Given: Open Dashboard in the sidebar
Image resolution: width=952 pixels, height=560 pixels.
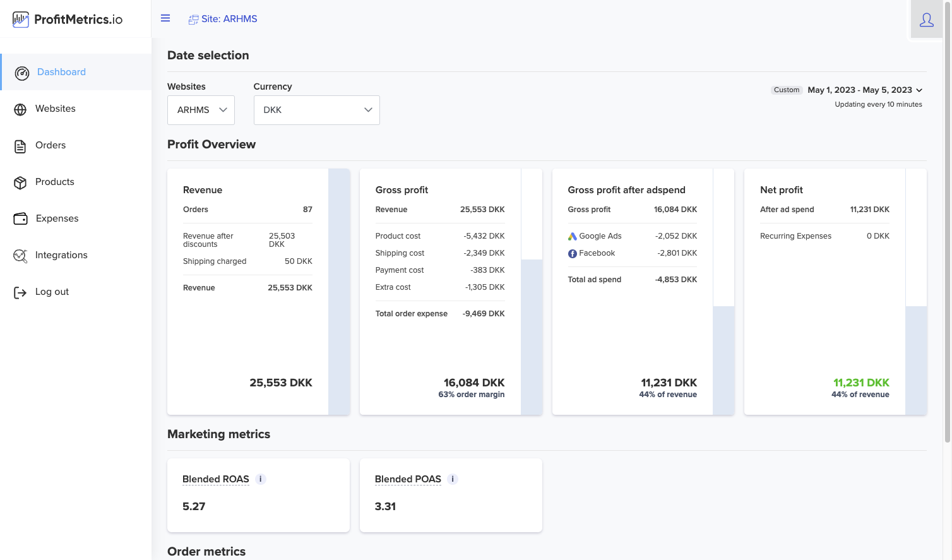Looking at the screenshot, I should (76, 72).
